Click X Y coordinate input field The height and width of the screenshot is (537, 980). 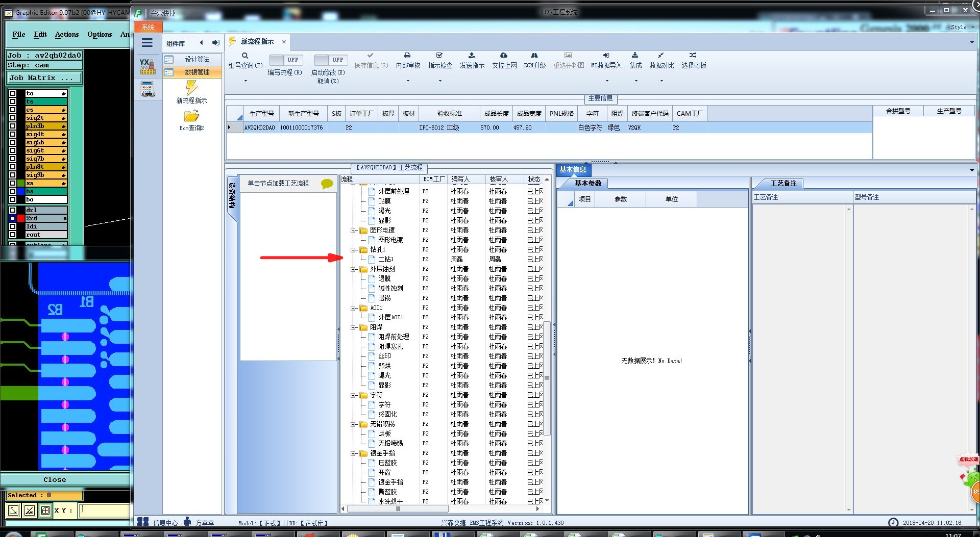click(104, 510)
